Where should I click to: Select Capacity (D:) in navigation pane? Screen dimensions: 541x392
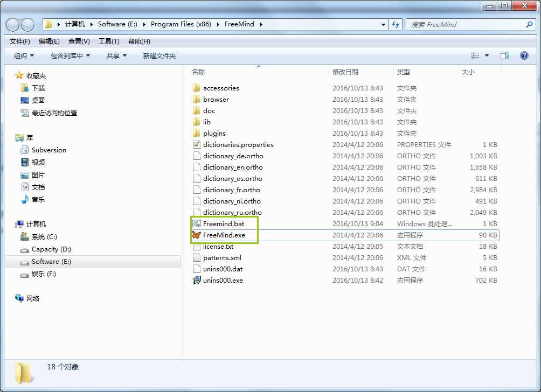[51, 249]
